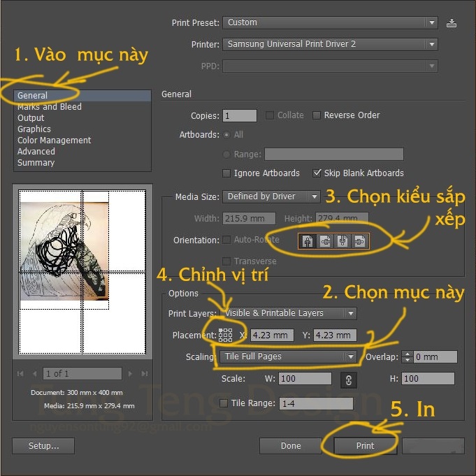476x476 pixels.
Task: Click the Scale H field
Action: coord(428,379)
